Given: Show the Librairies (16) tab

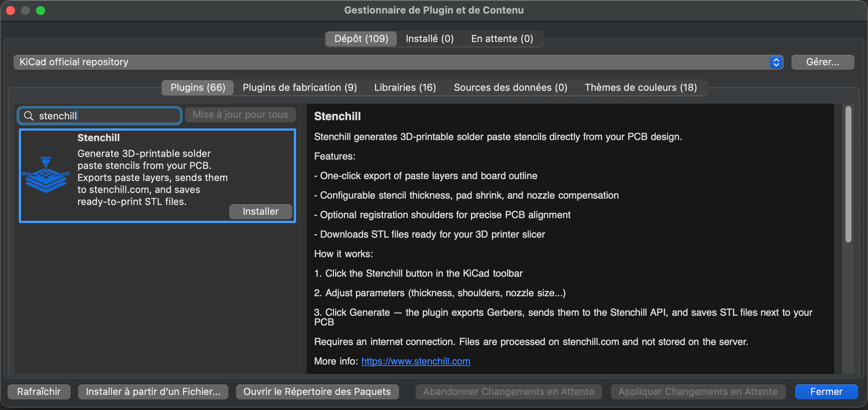Looking at the screenshot, I should point(405,87).
